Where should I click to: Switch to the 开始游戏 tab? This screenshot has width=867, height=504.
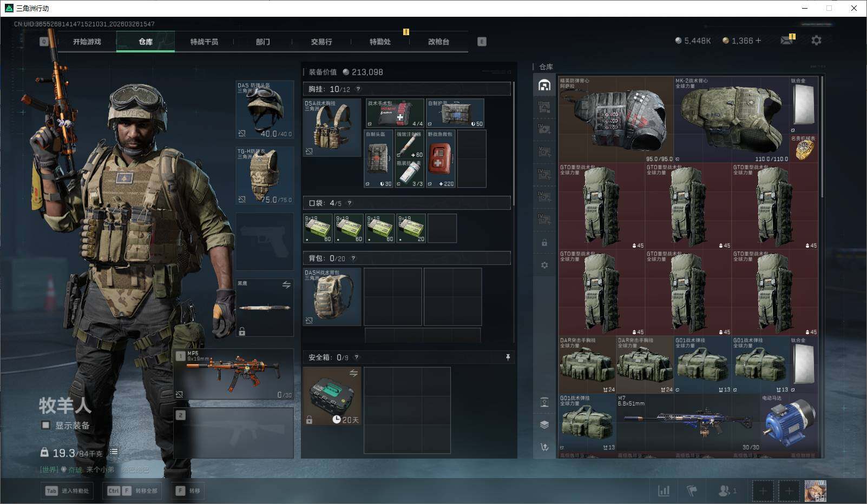87,42
